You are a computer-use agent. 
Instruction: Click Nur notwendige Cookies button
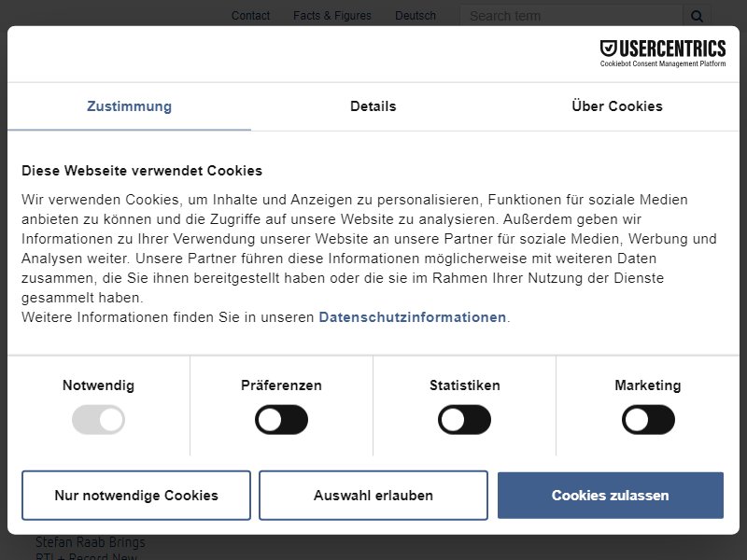(x=136, y=496)
